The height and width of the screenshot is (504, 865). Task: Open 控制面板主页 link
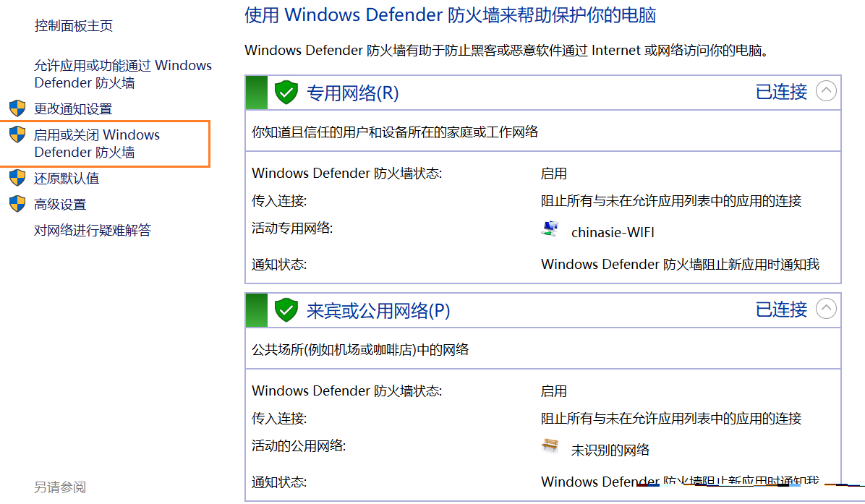pos(74,26)
